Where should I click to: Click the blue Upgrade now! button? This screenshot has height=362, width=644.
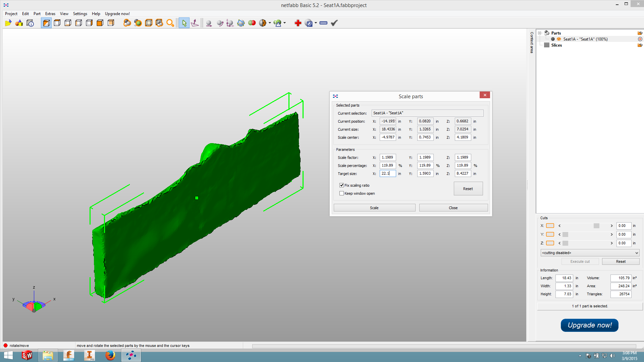tap(589, 325)
